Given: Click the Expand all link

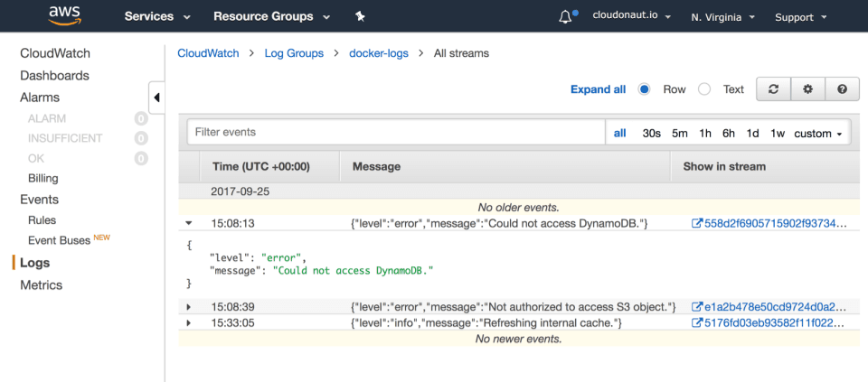Looking at the screenshot, I should 598,89.
